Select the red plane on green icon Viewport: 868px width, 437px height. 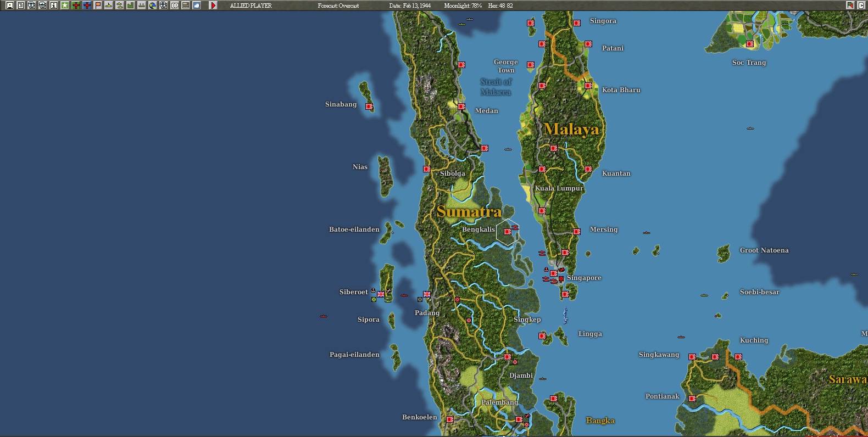pyautogui.click(x=75, y=5)
